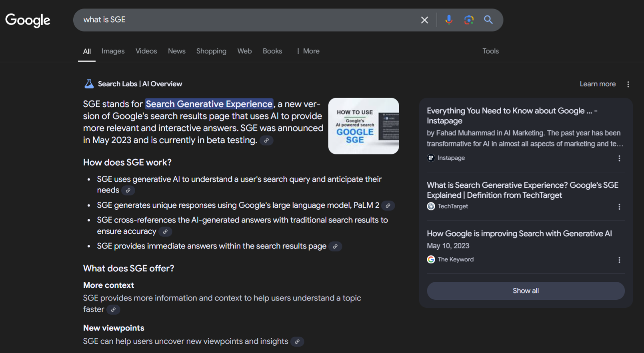Open the Tools options
Screen dimensions: 644x353
[x=490, y=51]
